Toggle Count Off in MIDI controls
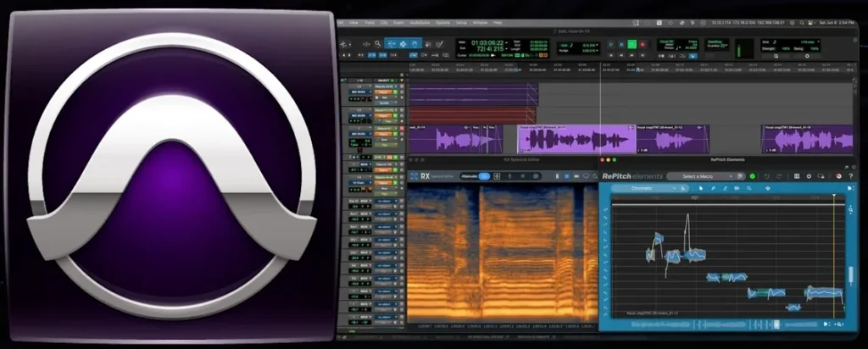Viewport: 868px width, 349px height. pyautogui.click(x=666, y=42)
